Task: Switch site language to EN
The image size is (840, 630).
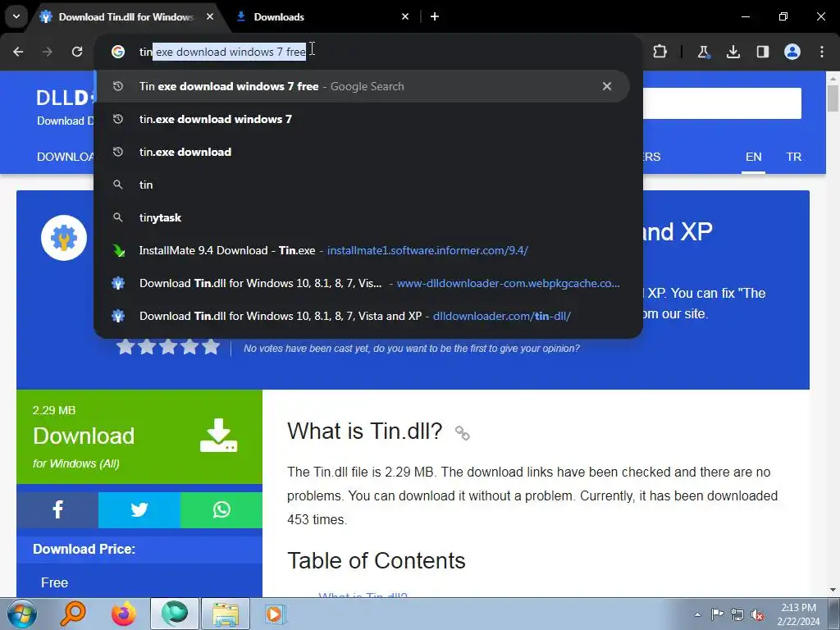Action: [x=753, y=157]
